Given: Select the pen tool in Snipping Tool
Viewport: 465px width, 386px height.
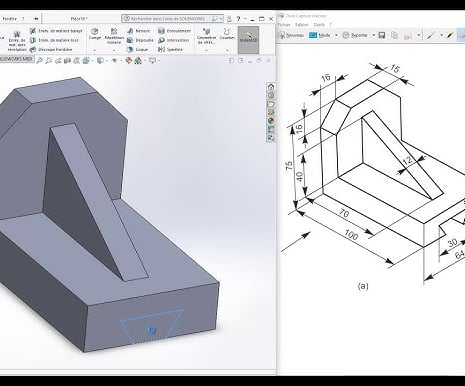Looking at the screenshot, I should pyautogui.click(x=431, y=35).
